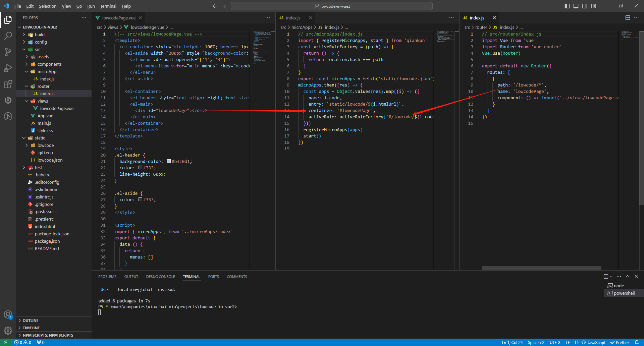Expand the build folder
This screenshot has width=644, height=346.
tap(39, 35)
